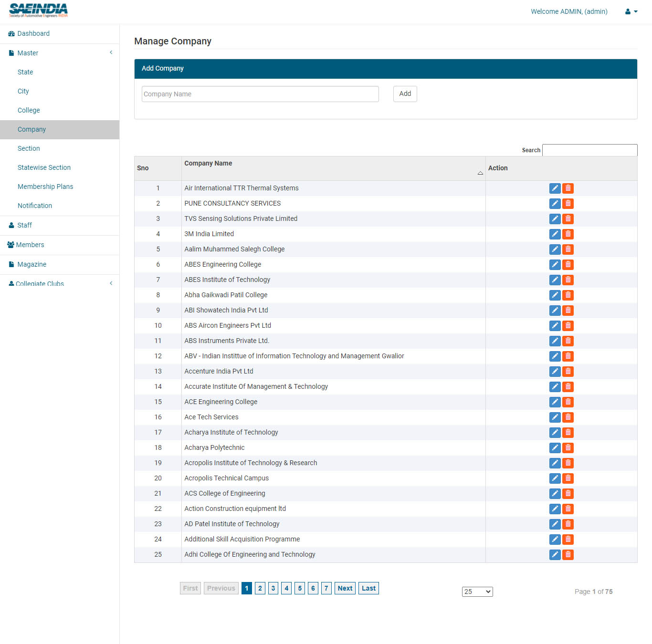Jump to the Last page
Image resolution: width=652 pixels, height=644 pixels.
click(368, 588)
